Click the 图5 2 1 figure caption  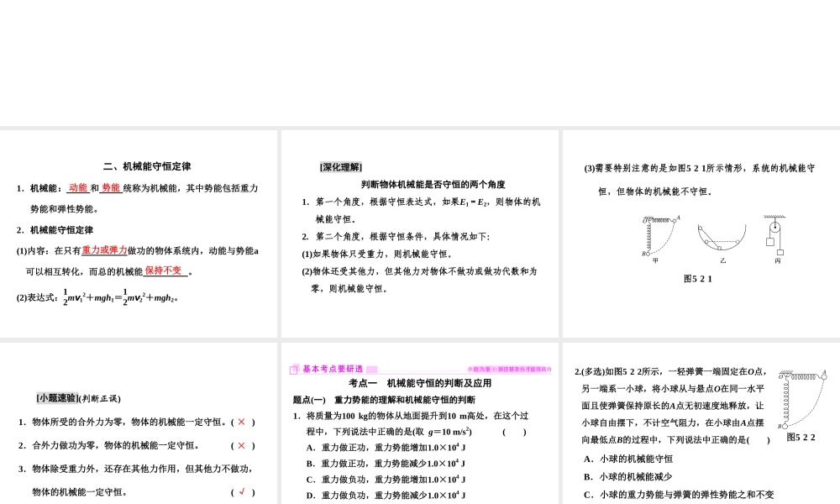click(699, 279)
